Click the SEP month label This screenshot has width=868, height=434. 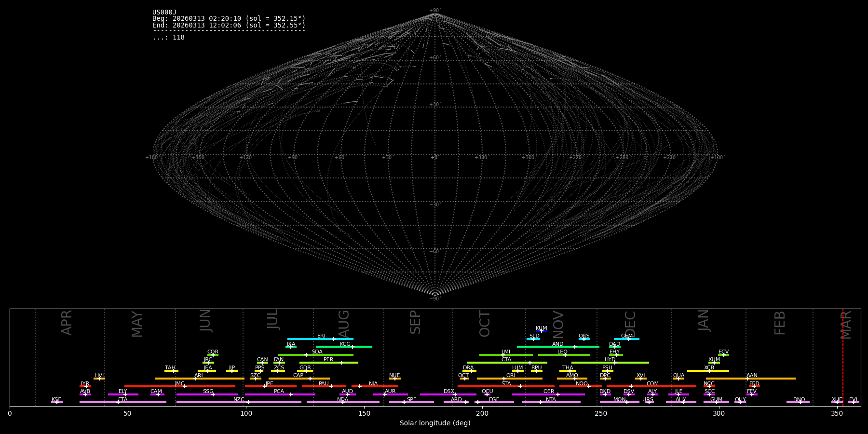(415, 322)
